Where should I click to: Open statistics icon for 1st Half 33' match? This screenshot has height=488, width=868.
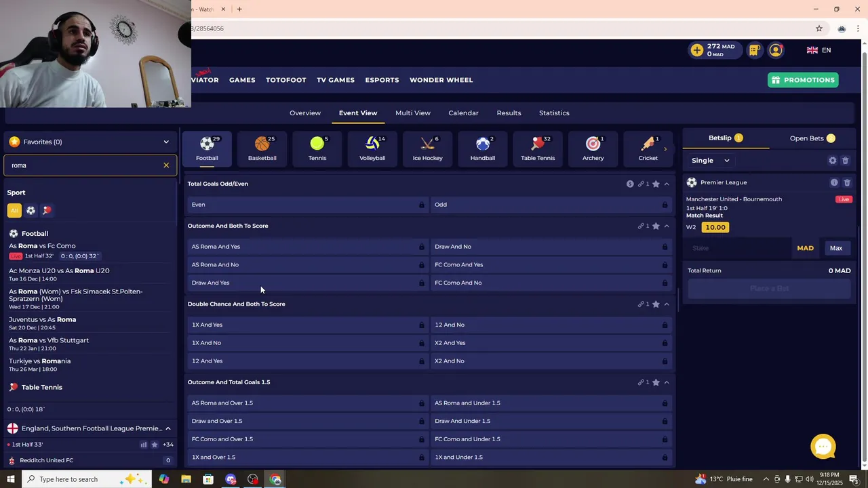[143, 445]
